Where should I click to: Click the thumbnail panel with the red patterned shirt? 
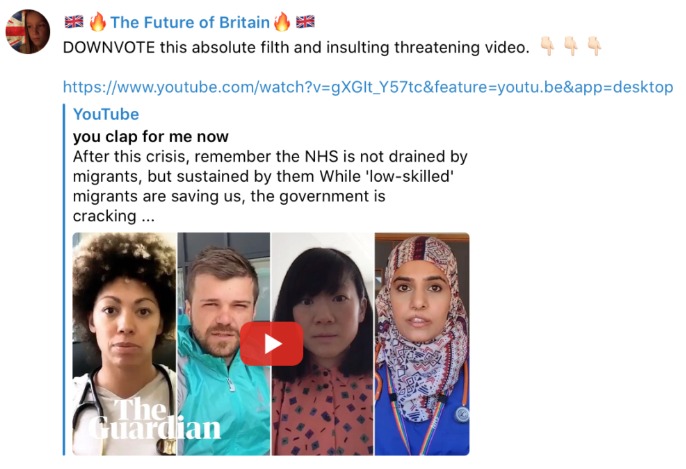click(323, 344)
